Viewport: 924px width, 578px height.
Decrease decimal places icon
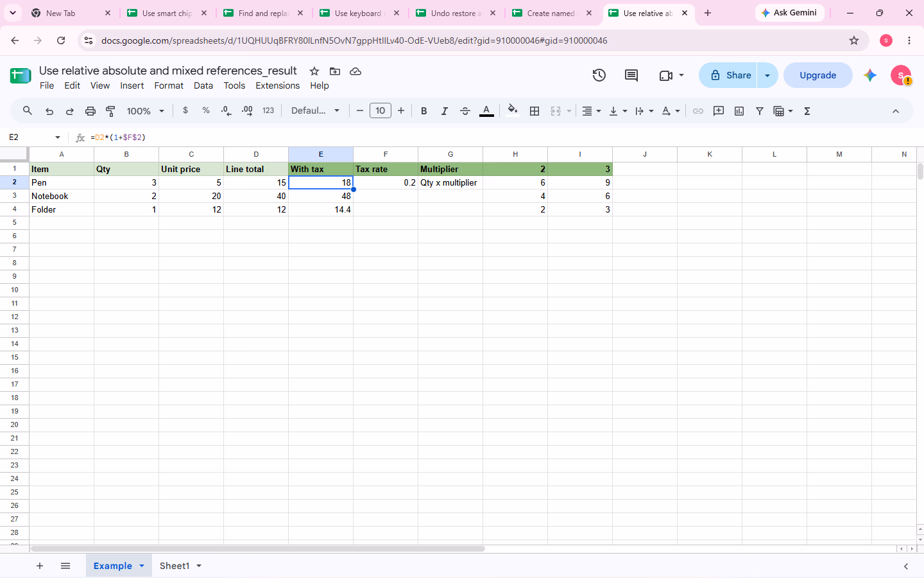click(226, 110)
